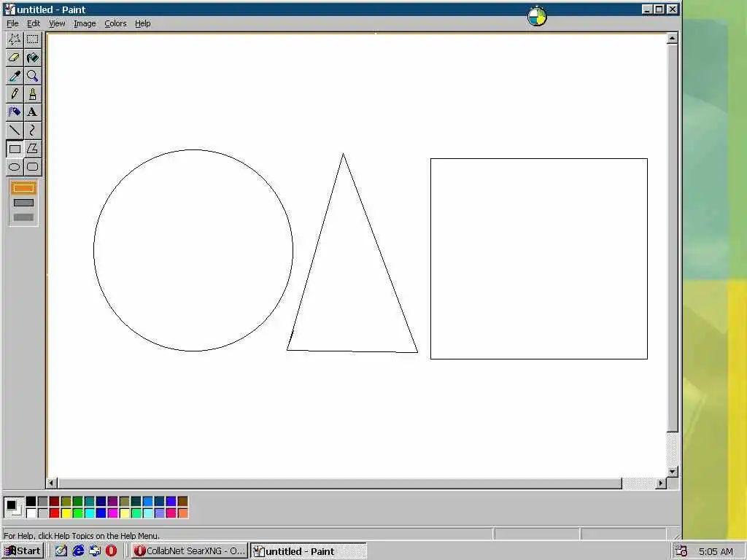Click the horizontal scrollbar left arrow

[x=52, y=483]
